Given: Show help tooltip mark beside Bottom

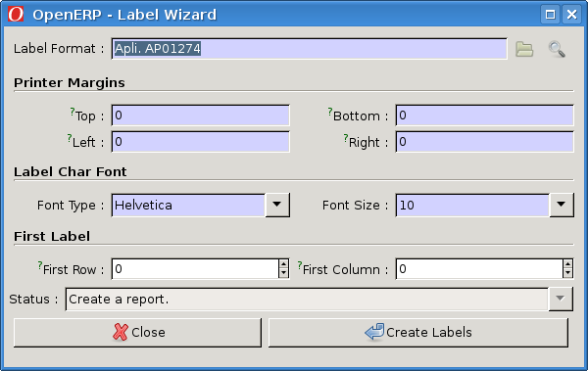Looking at the screenshot, I should tap(330, 112).
